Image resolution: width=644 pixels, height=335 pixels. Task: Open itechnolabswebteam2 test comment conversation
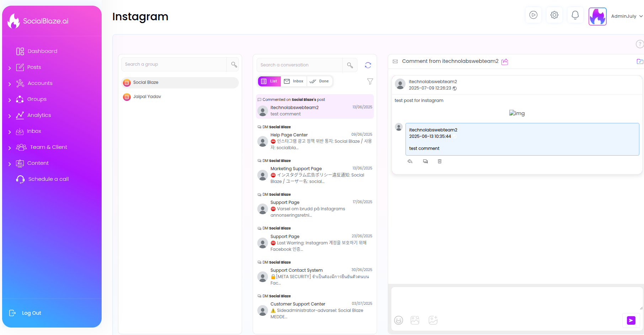(315, 107)
